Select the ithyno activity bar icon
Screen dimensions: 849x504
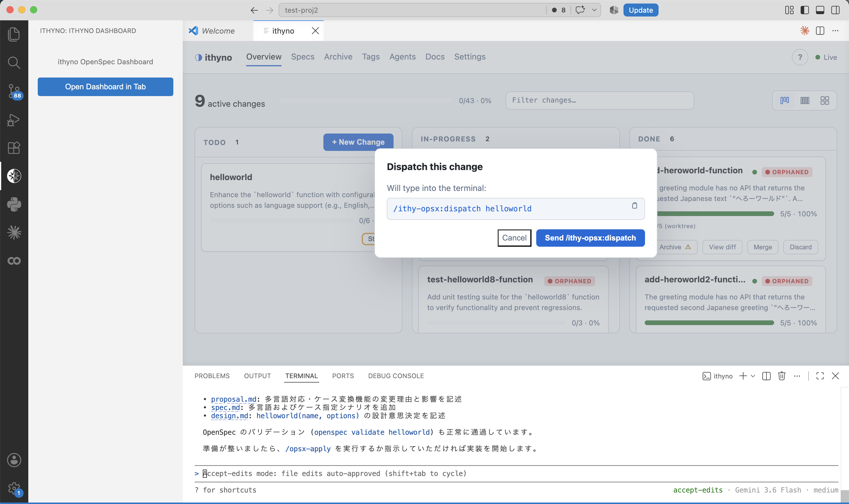14,176
